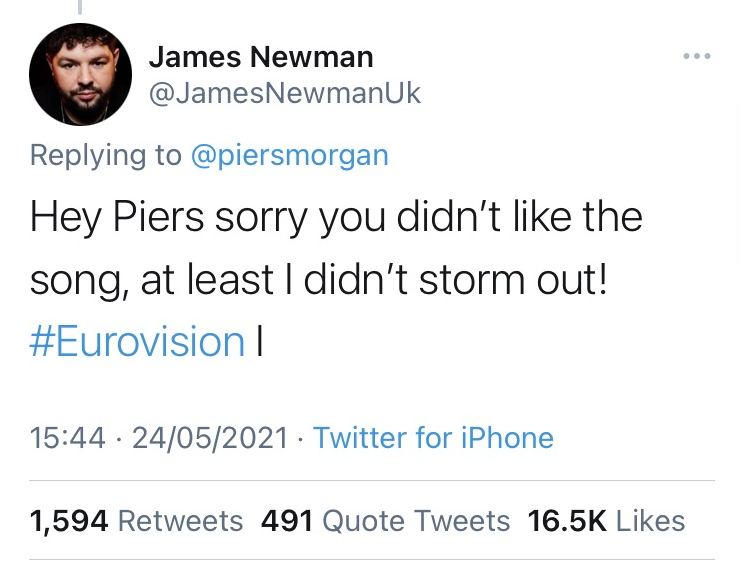Viewport: 744px width, 570px height.
Task: View the 16.5K Likes list
Action: (606, 521)
